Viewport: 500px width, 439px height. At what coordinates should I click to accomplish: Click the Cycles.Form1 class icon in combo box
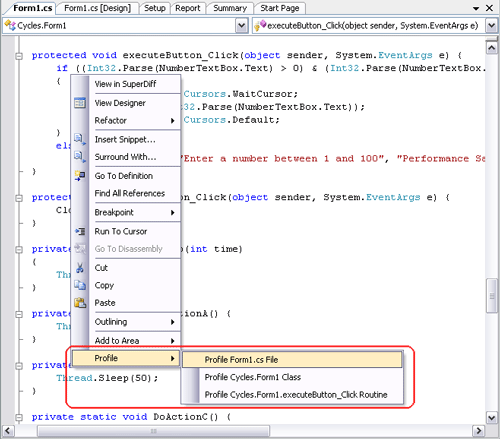click(x=10, y=25)
